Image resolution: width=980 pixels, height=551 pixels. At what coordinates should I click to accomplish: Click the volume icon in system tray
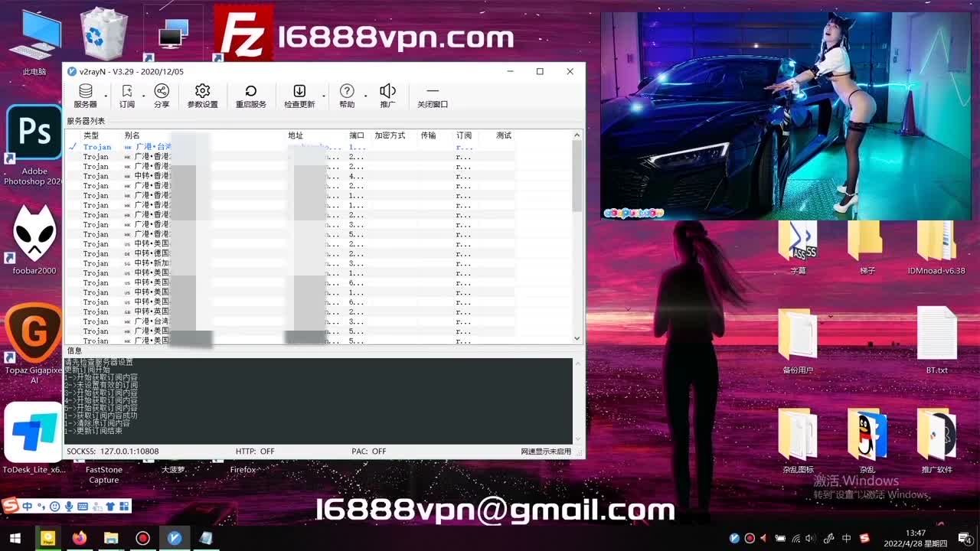[x=811, y=538]
